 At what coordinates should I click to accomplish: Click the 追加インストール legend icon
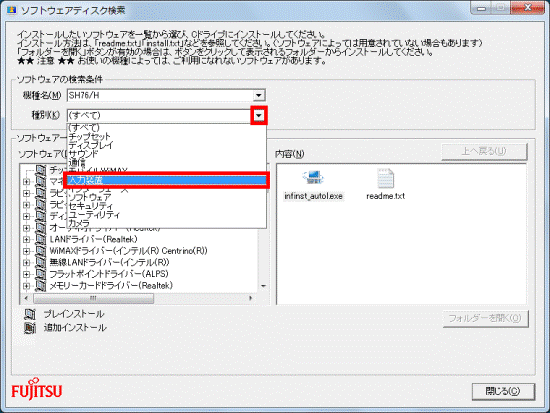click(x=30, y=328)
